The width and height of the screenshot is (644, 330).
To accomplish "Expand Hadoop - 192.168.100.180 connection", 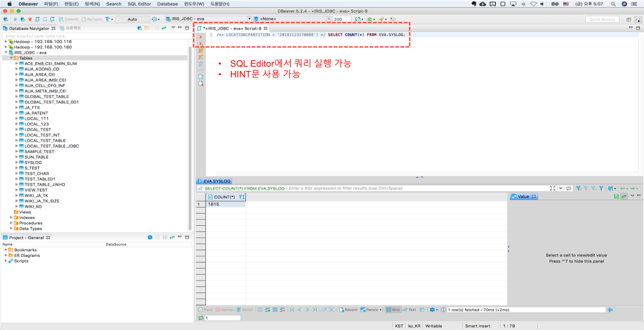I will click(6, 47).
